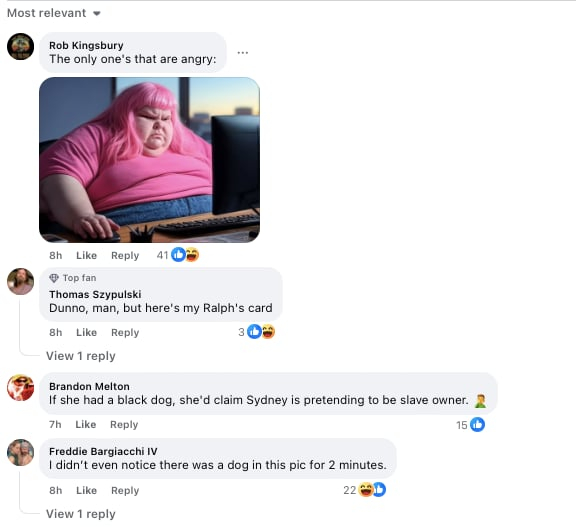Expand View 1 reply under Freddie Bargiacchi

80,514
